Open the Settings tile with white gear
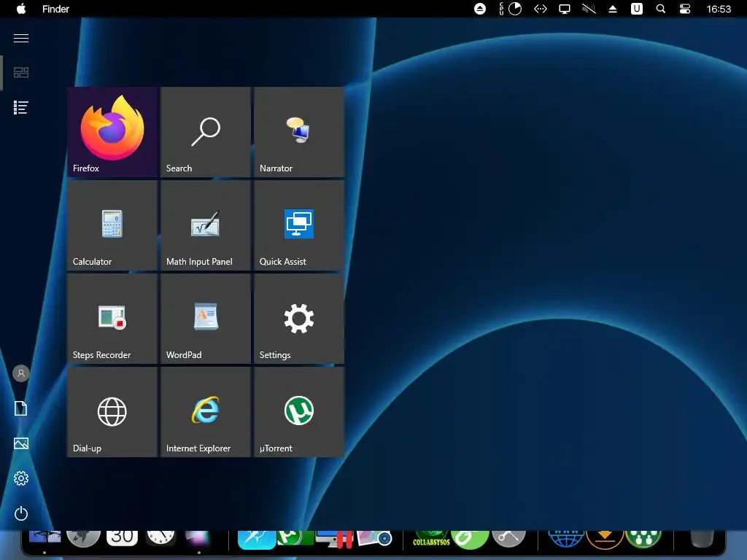The image size is (747, 560). pos(299,319)
